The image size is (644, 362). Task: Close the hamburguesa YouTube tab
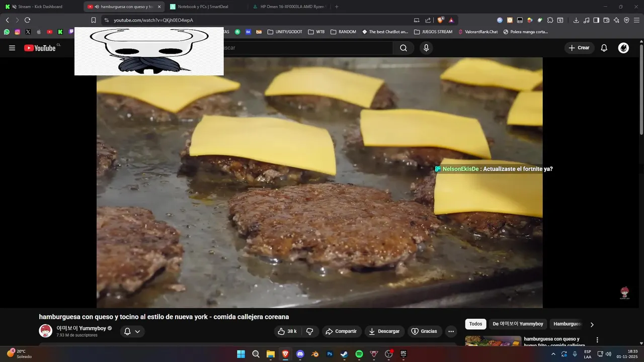coord(159,7)
